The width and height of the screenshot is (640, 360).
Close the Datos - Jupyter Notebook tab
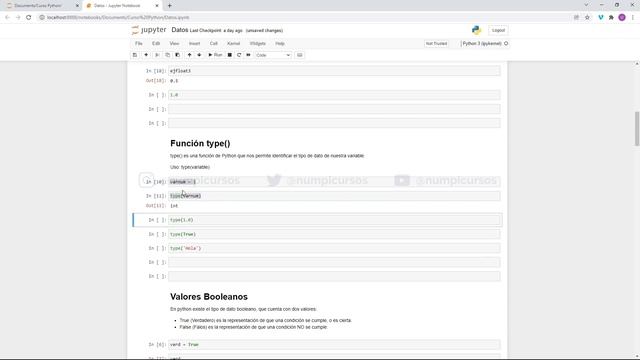pos(157,6)
